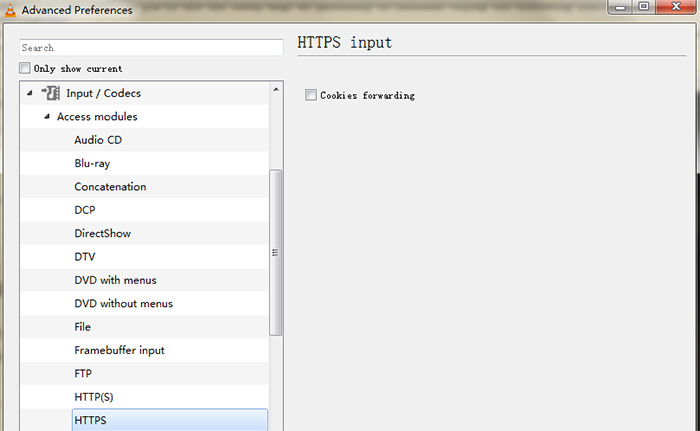Select the FTP access module
Viewport: 700px width, 431px height.
tap(83, 373)
